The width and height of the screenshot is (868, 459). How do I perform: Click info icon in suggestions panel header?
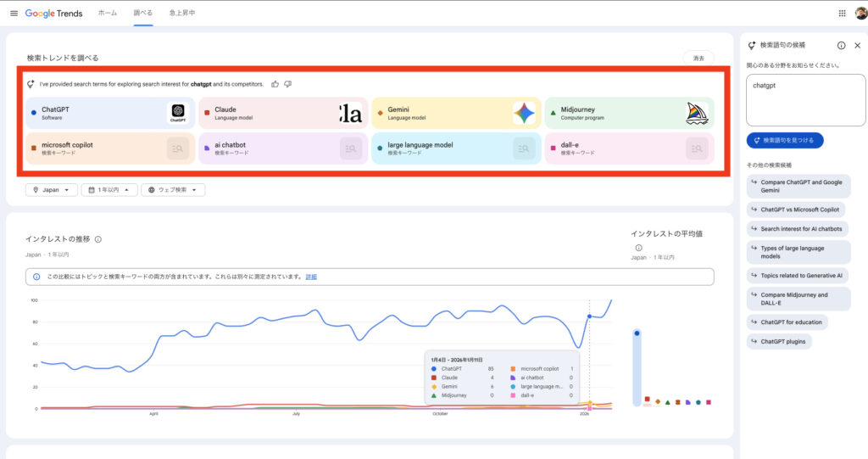(841, 45)
